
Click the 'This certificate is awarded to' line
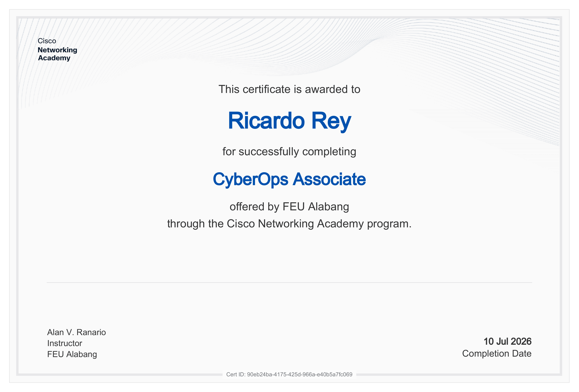coord(289,89)
